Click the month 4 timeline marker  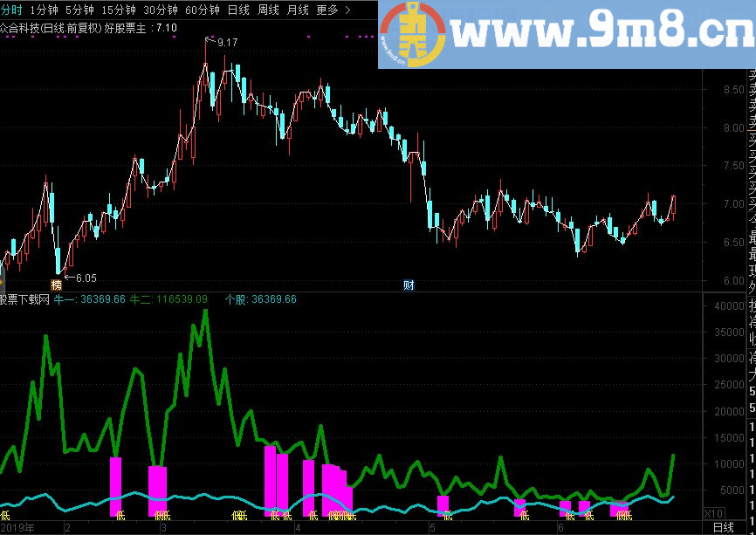click(298, 528)
